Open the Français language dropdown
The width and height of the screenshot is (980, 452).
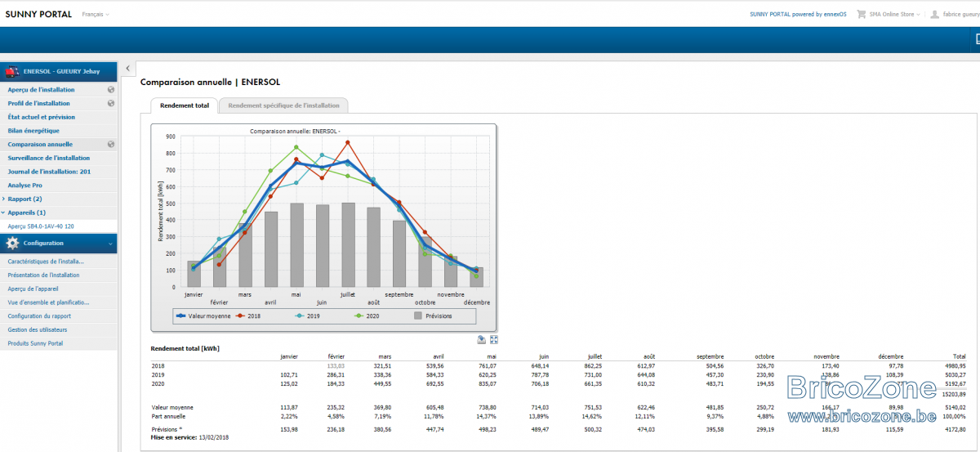96,15
